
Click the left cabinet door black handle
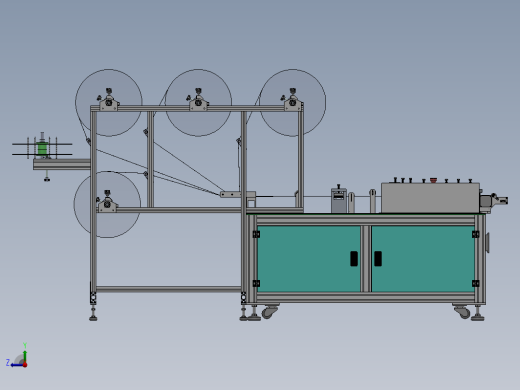pyautogui.click(x=354, y=259)
